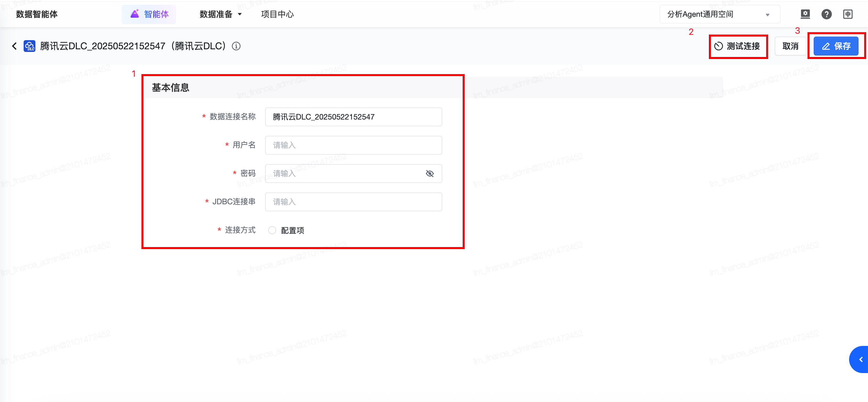Open the 项目中心 menu item
This screenshot has width=868, height=402.
(277, 14)
